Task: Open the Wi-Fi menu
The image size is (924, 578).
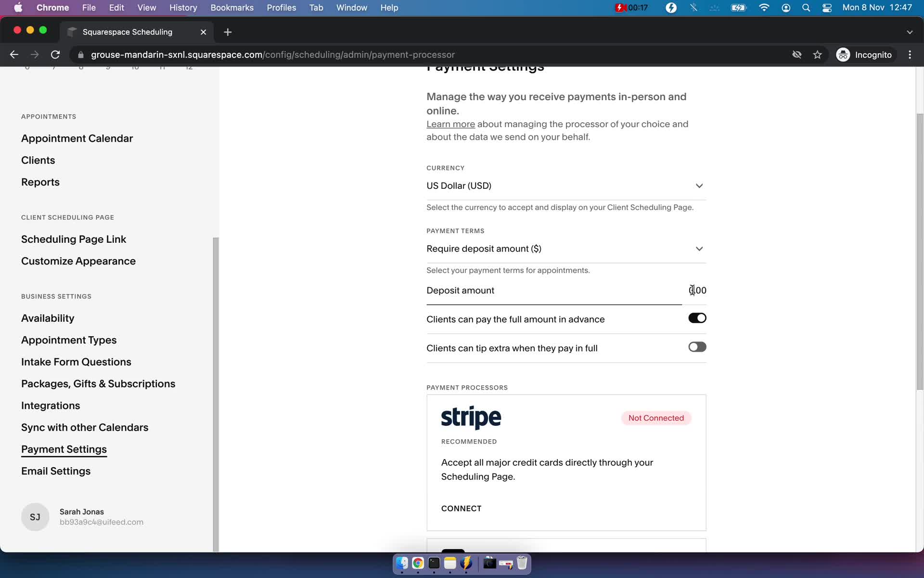Action: (x=764, y=8)
